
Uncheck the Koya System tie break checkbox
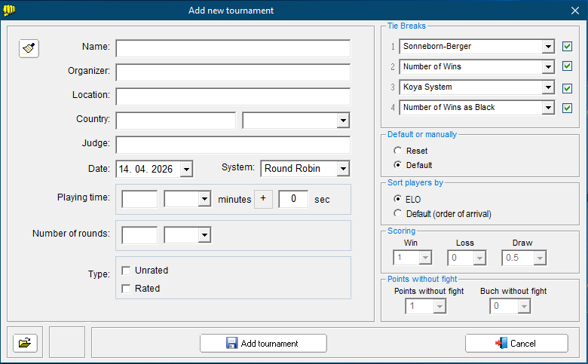click(x=568, y=87)
